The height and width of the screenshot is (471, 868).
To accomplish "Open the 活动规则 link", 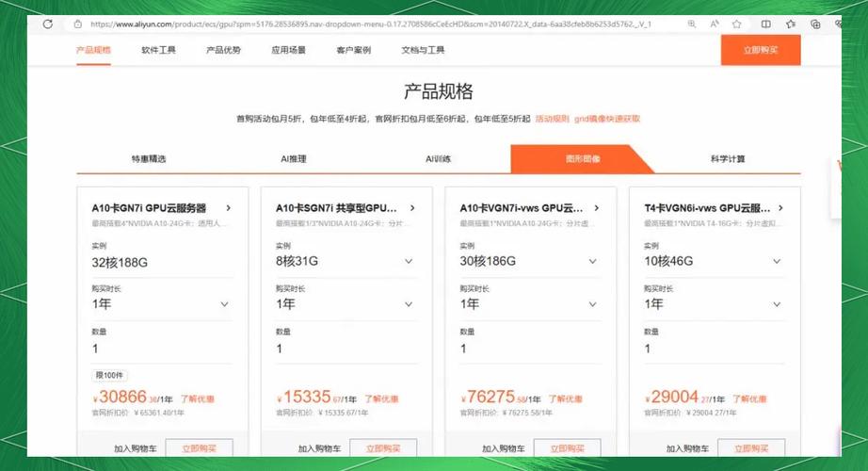I will click(x=552, y=119).
